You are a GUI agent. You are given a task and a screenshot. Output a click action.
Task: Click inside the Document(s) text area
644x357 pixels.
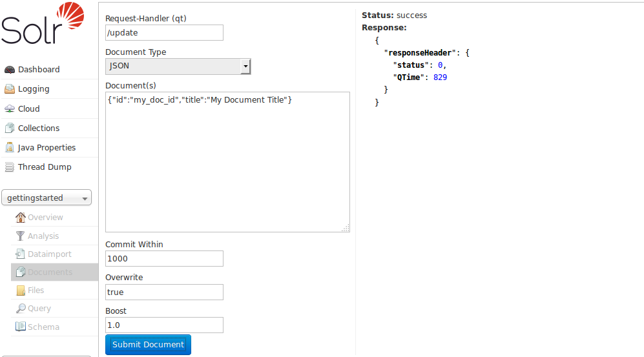pos(227,161)
